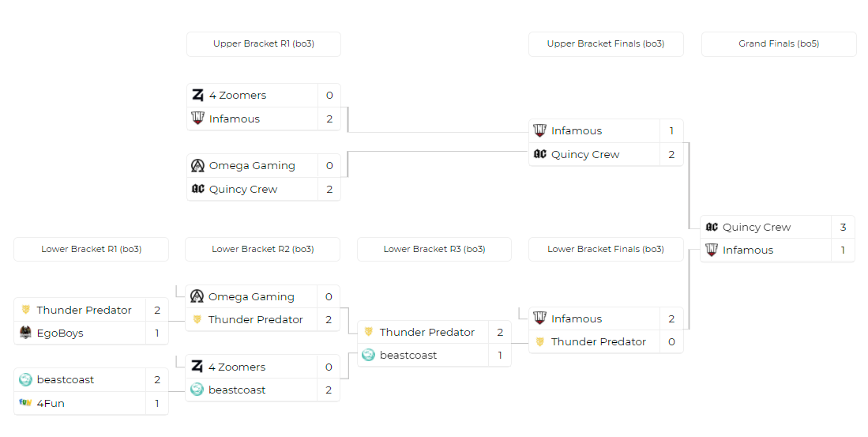Click the 4Fun team logo
Viewport: 868px width, 437px height.
[x=25, y=403]
